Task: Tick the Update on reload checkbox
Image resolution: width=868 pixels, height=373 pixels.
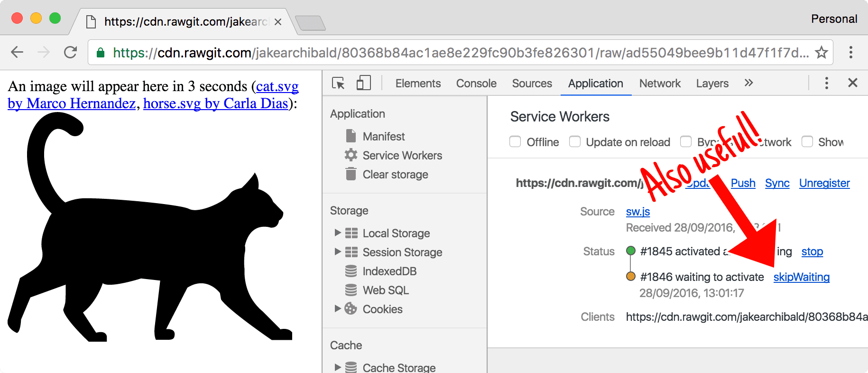Action: coord(575,142)
